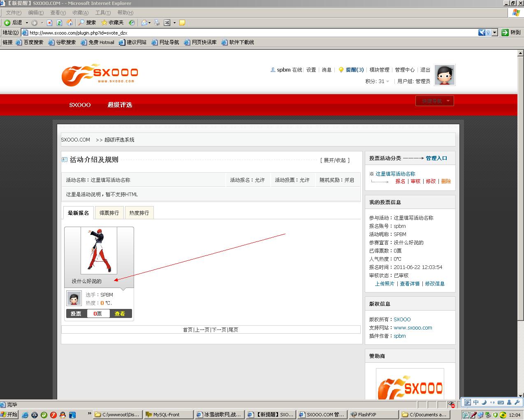Open the 工具(T) menu
The height and width of the screenshot is (420, 524).
tap(103, 13)
